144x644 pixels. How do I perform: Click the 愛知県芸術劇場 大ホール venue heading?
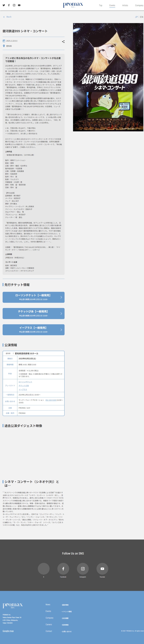(x=26, y=354)
